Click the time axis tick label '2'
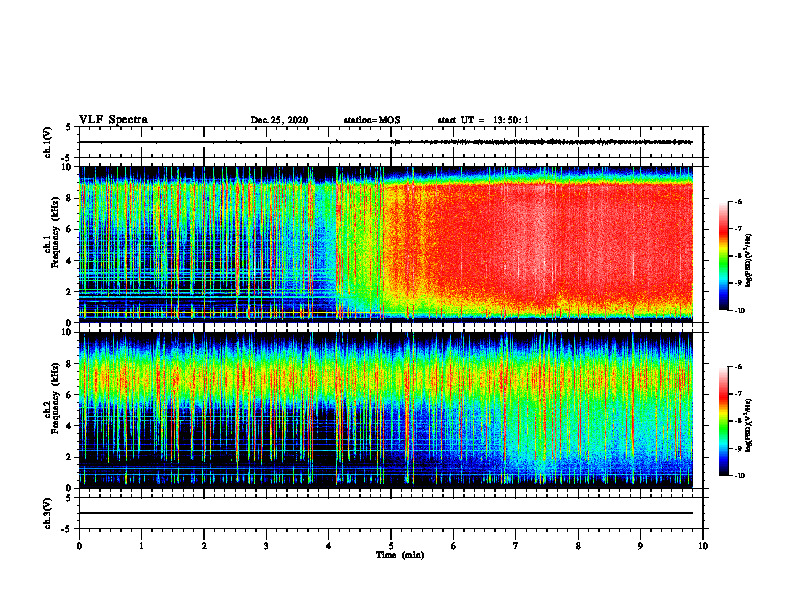This screenshot has width=792, height=612. 204,546
